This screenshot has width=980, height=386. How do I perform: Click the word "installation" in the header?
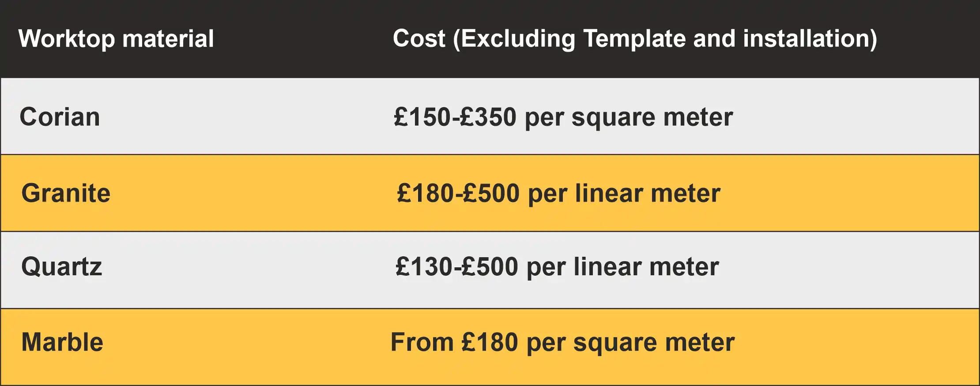click(806, 39)
